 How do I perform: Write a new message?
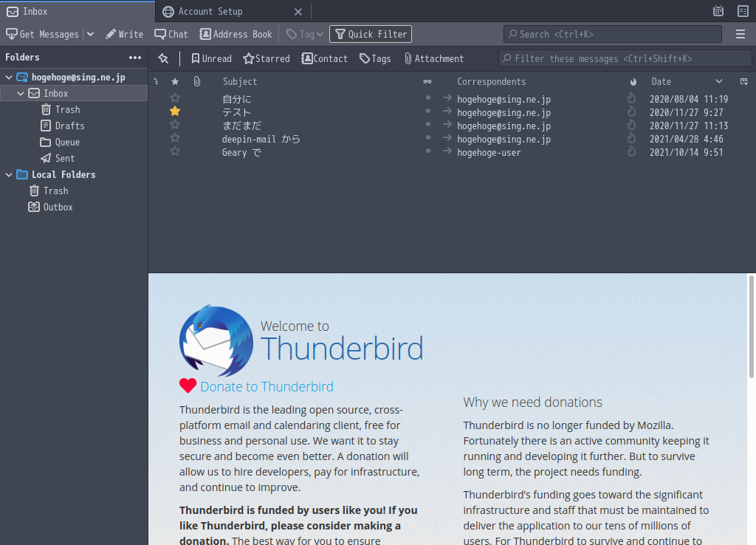[x=124, y=34]
